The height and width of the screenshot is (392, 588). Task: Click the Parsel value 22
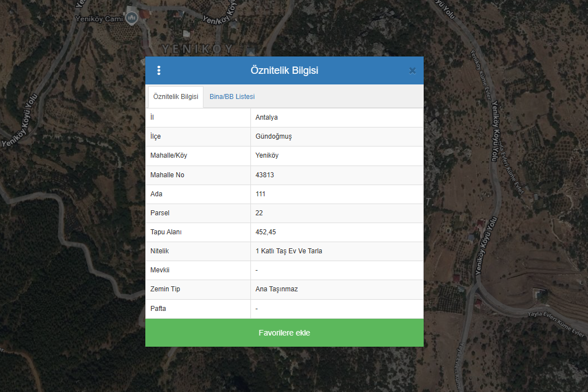(259, 213)
